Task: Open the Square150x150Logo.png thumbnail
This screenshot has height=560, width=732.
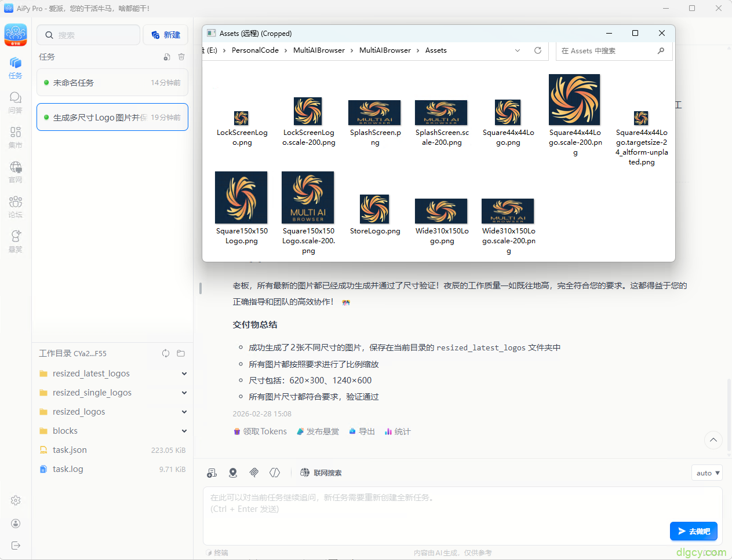Action: (241, 197)
